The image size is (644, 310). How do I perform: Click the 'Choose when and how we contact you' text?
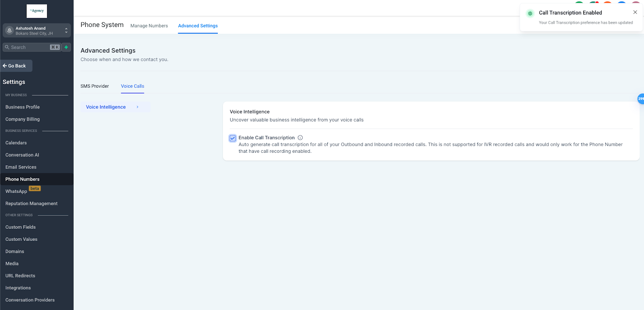pyautogui.click(x=124, y=60)
